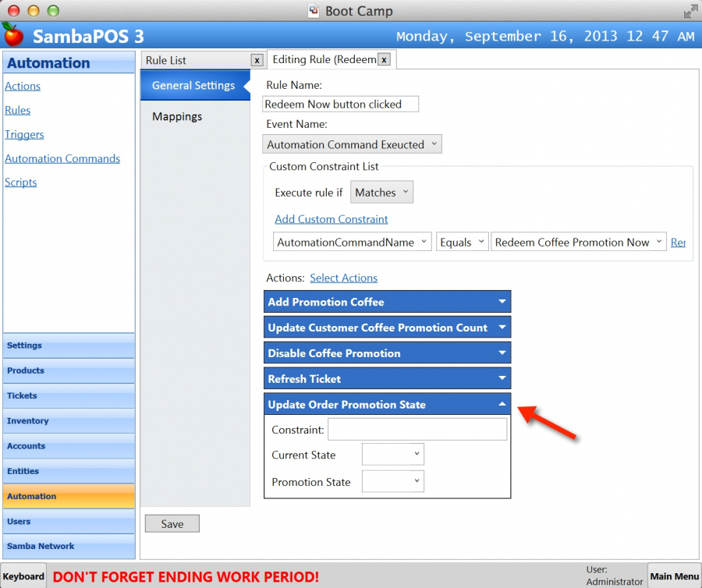
Task: Switch to the Mappings section
Action: click(x=177, y=116)
